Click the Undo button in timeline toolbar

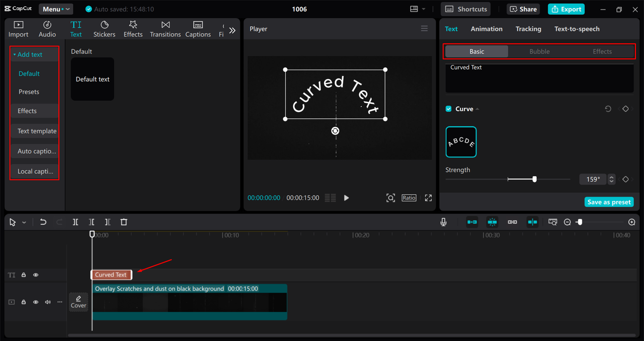pos(43,222)
